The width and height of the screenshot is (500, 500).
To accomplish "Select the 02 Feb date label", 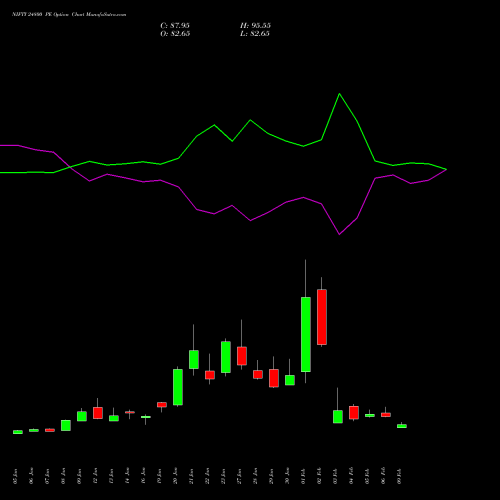I will (x=319, y=476).
